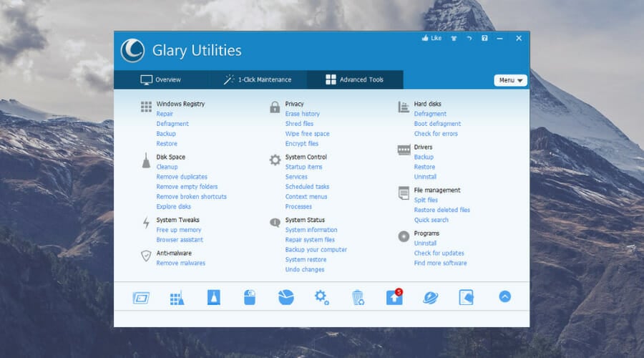Screen dimensions: 644x358
Task: Switch to the 1-Click Maintenance tab
Action: point(258,79)
